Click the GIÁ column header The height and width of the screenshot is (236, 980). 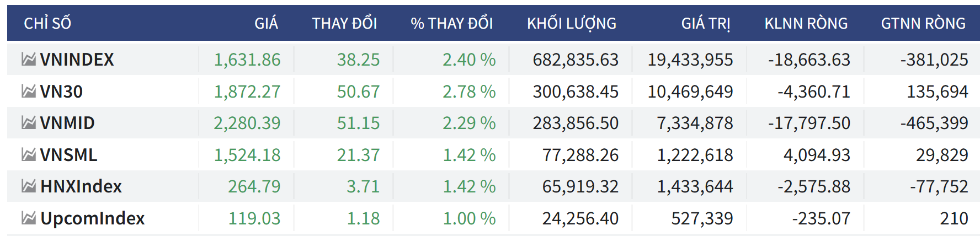click(x=266, y=23)
